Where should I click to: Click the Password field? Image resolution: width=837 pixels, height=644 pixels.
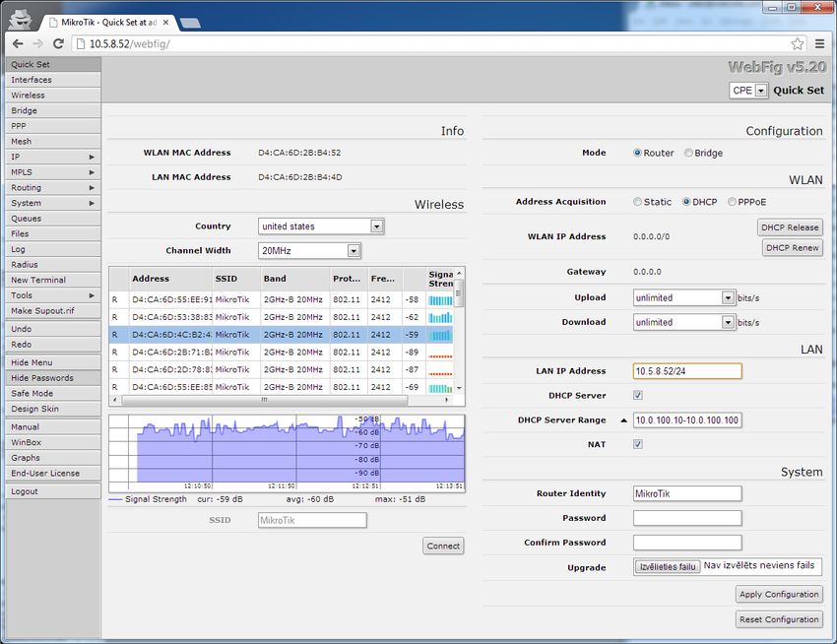[x=687, y=518]
